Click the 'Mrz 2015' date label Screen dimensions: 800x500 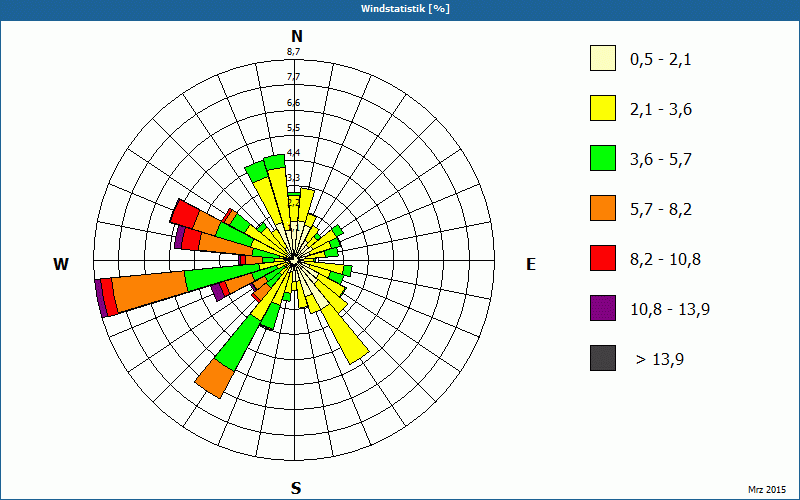pos(767,489)
